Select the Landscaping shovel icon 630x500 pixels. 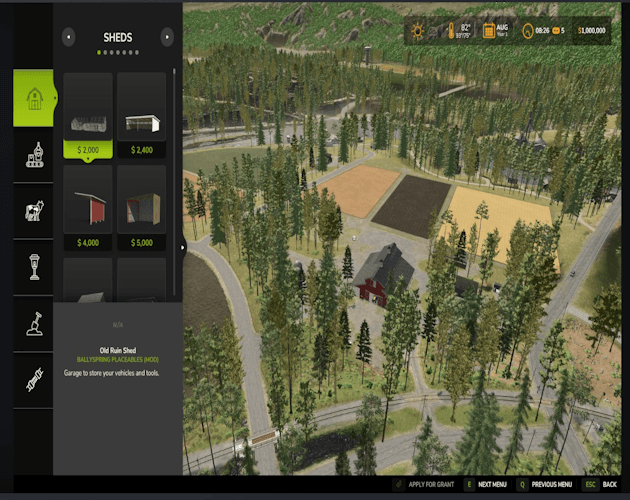click(35, 324)
